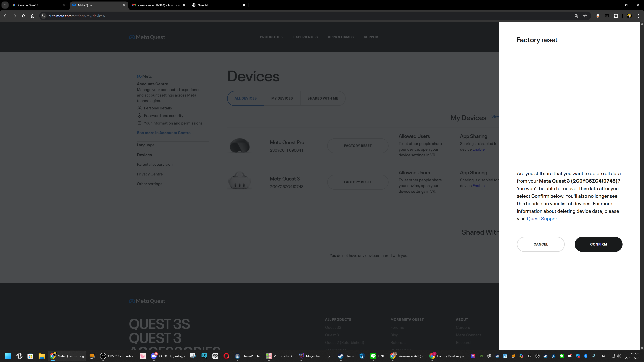Factory reset the Meta Quest Pro
The height and width of the screenshot is (362, 644).
click(358, 146)
